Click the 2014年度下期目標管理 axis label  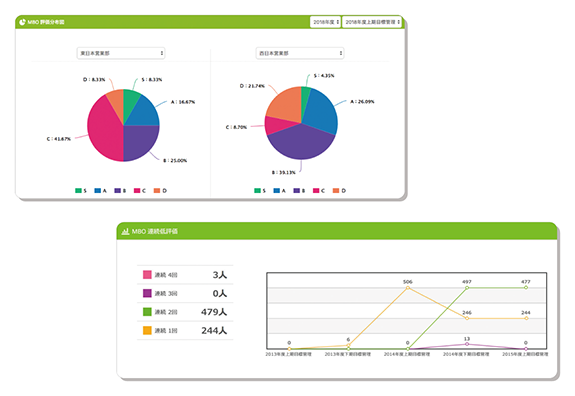(x=466, y=354)
